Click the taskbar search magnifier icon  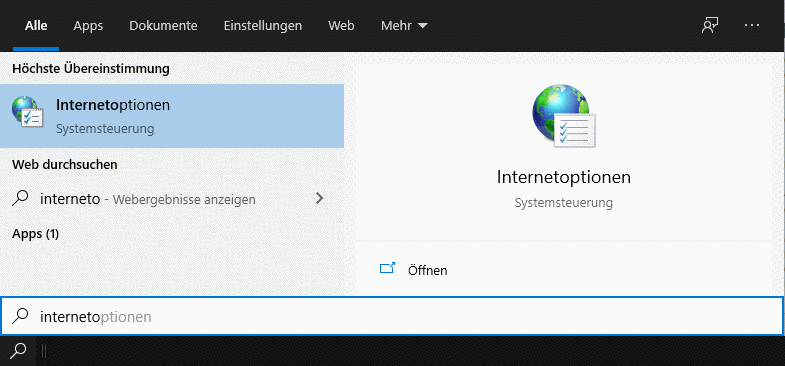click(18, 351)
